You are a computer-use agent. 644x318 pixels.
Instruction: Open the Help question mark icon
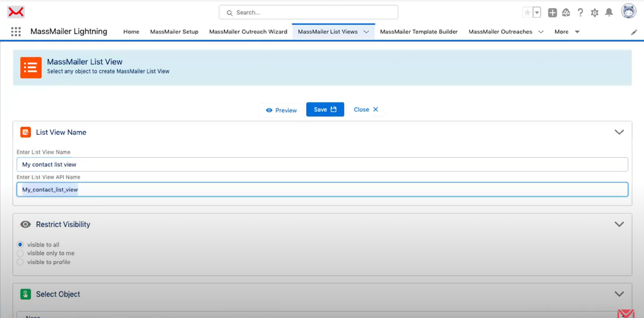point(580,13)
